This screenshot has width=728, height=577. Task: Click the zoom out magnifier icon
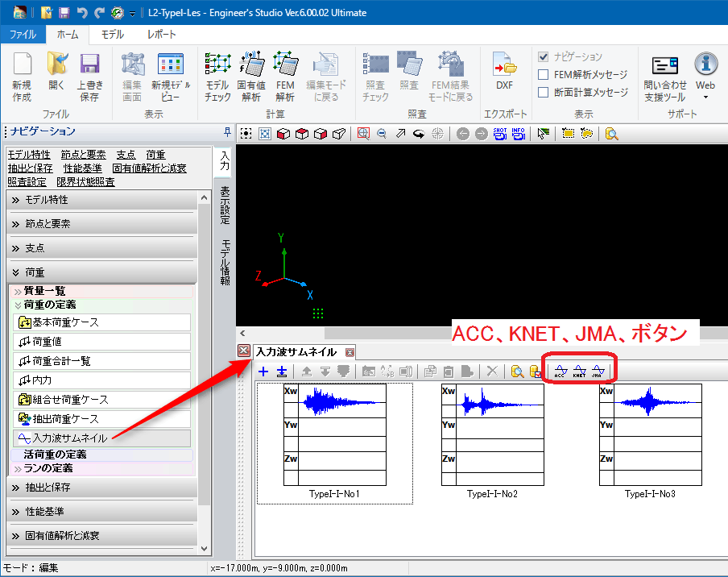pyautogui.click(x=382, y=134)
